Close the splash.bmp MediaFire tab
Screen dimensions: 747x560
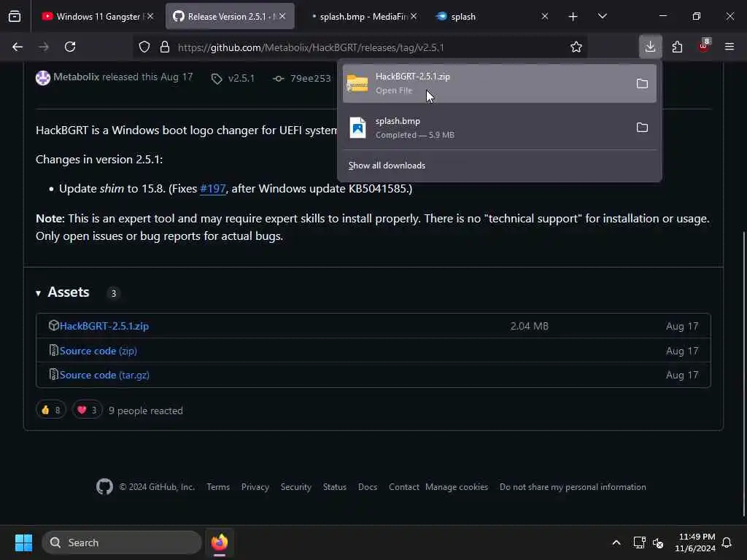point(414,16)
